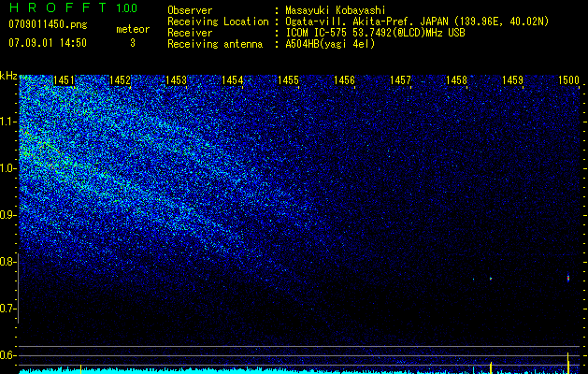This screenshot has width=588, height=374.
Task: Click the kHz axis unit label
Action: [x=8, y=76]
